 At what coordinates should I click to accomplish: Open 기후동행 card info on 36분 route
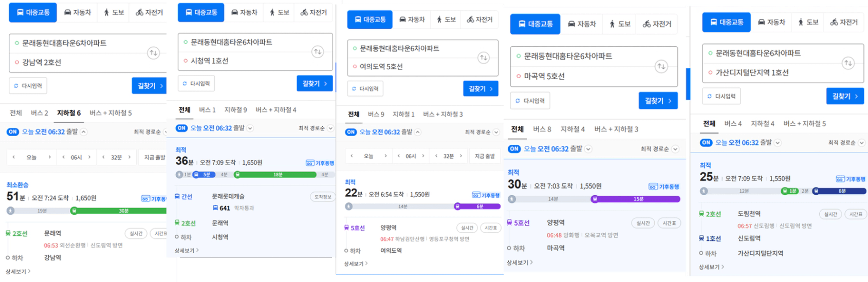[x=320, y=163]
